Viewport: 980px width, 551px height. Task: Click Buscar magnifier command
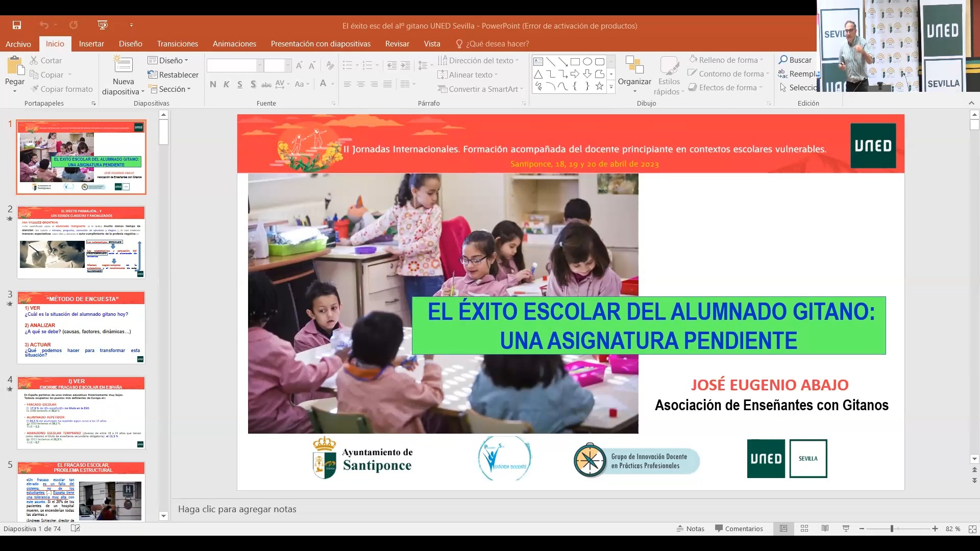click(795, 60)
